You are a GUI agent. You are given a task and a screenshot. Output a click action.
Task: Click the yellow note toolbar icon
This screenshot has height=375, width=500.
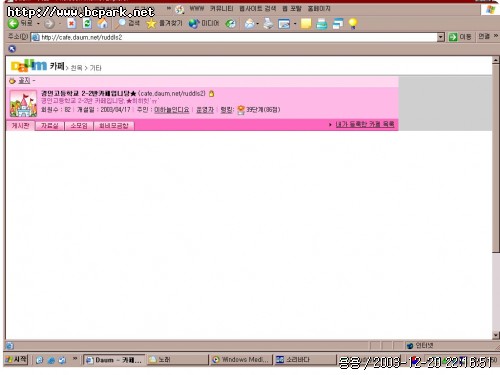306,24
